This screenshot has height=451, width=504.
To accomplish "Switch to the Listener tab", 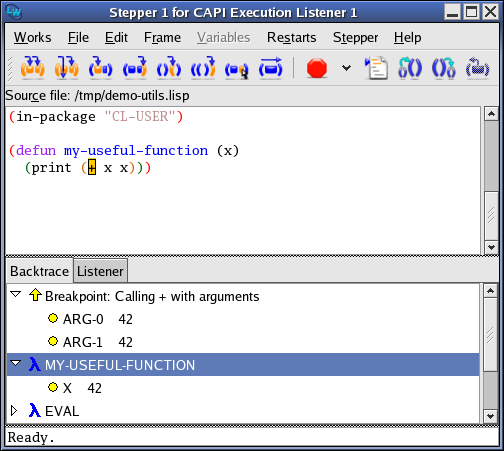I will pos(100,271).
